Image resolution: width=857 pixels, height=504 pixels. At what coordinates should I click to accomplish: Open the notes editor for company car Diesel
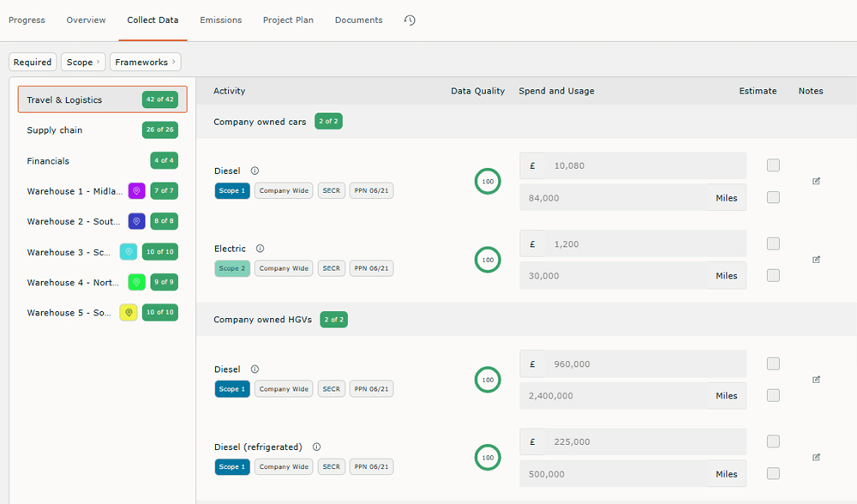tap(816, 181)
